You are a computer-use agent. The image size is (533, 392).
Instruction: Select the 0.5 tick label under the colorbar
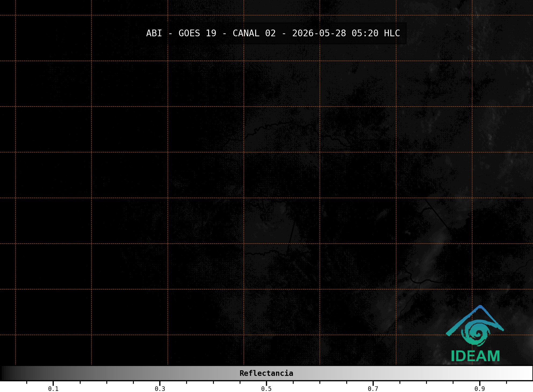pyautogui.click(x=266, y=389)
